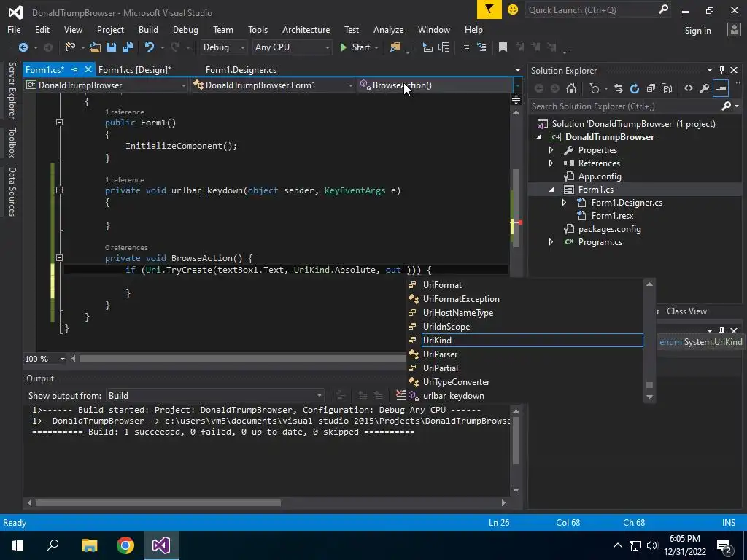Open the Debug configuration dropdown
This screenshot has height=560, width=747.
click(x=242, y=47)
